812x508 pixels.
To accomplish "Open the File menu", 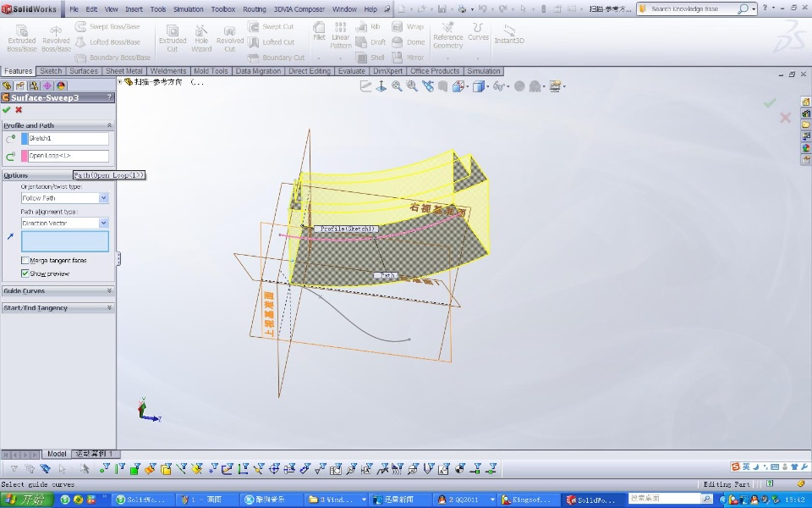I will click(x=74, y=9).
